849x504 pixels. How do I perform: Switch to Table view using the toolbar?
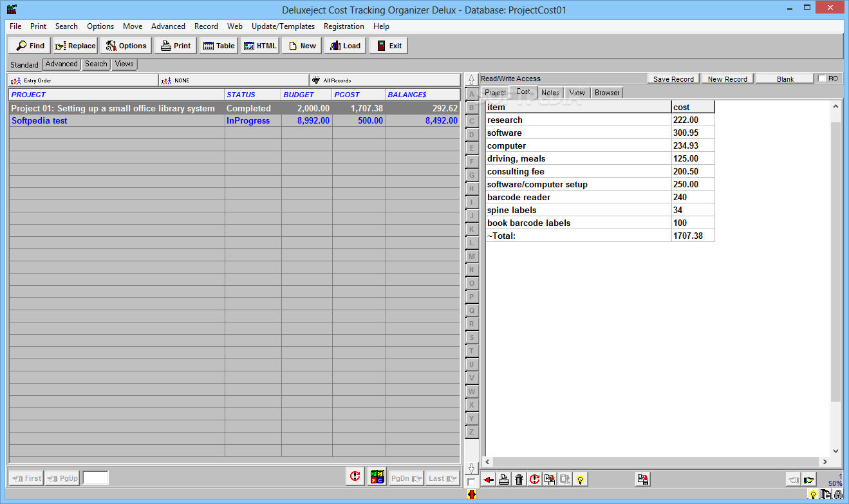219,46
